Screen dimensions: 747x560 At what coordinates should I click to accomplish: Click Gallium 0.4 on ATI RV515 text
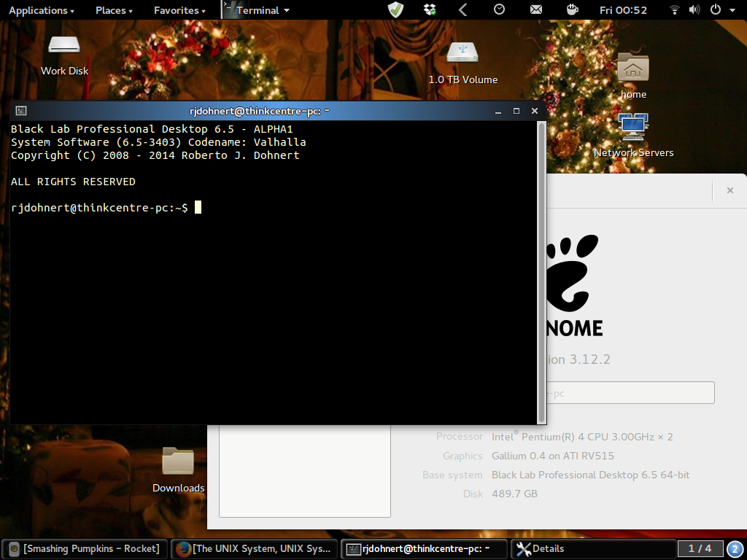[x=553, y=456]
